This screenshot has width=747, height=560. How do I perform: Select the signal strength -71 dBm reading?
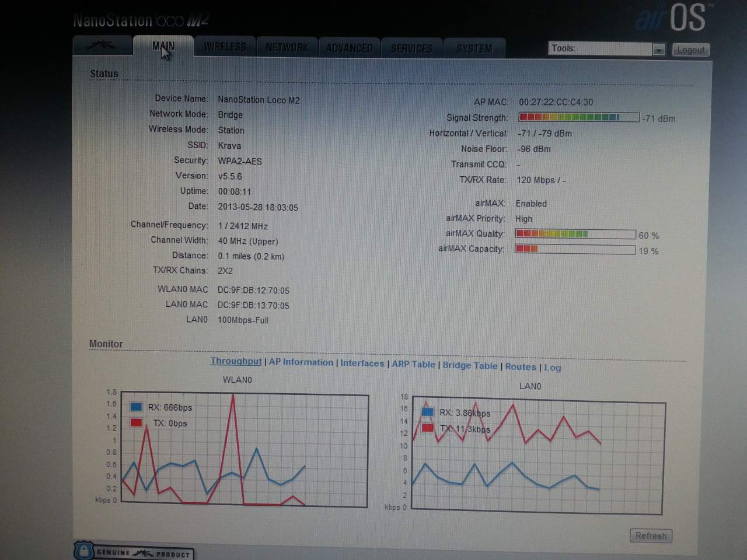pyautogui.click(x=659, y=119)
